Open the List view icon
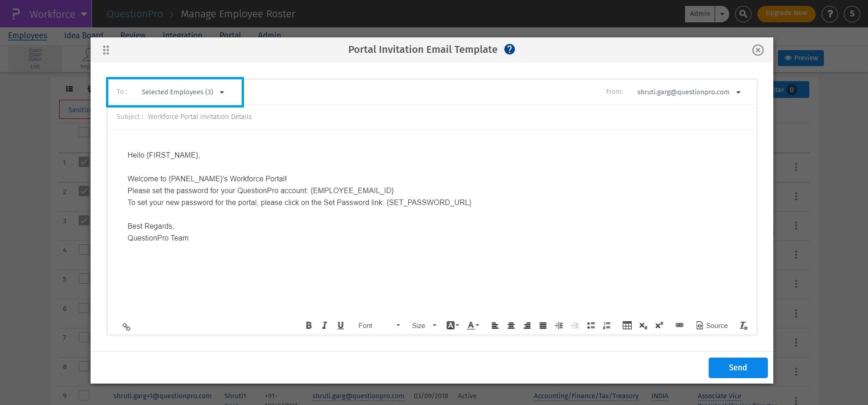This screenshot has height=405, width=868. point(35,58)
